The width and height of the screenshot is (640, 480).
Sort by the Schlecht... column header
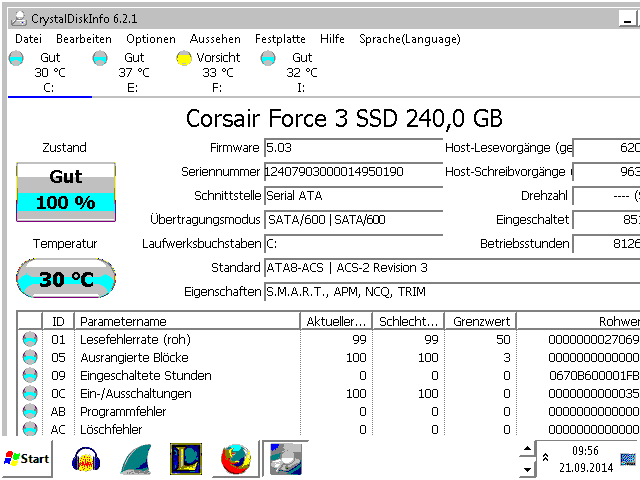click(x=408, y=322)
